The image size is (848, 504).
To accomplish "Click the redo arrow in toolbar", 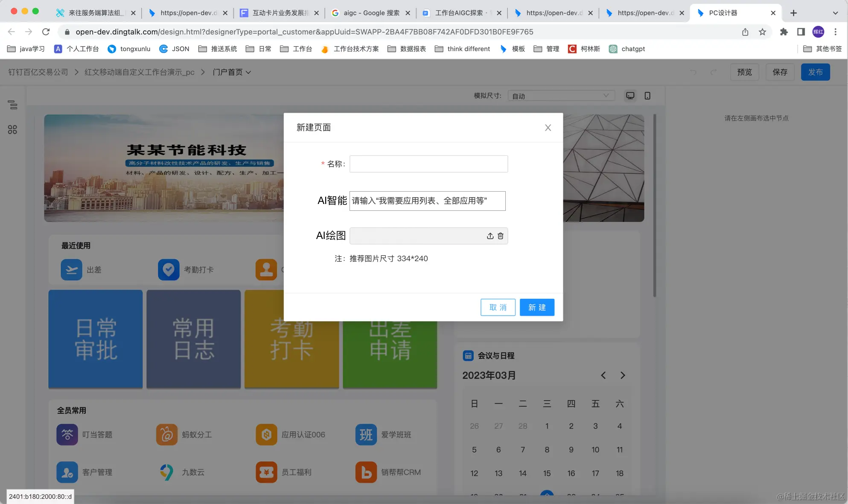I will (714, 72).
